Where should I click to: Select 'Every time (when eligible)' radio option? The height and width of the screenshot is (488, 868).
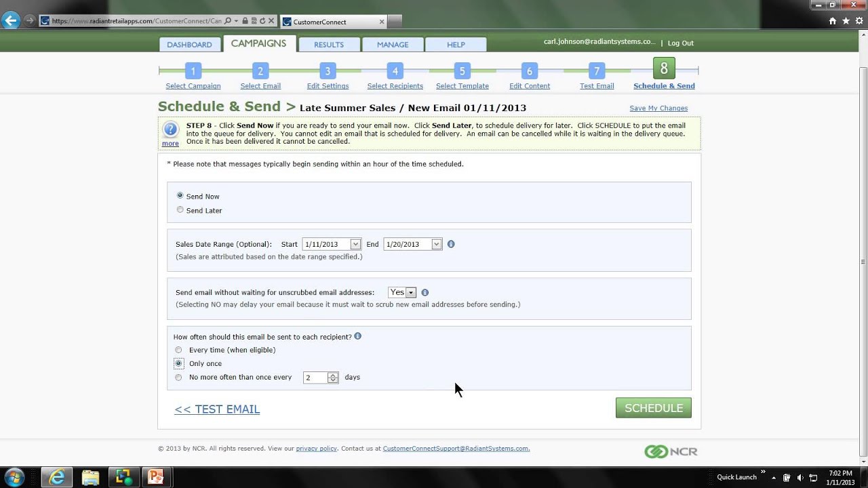(178, 350)
